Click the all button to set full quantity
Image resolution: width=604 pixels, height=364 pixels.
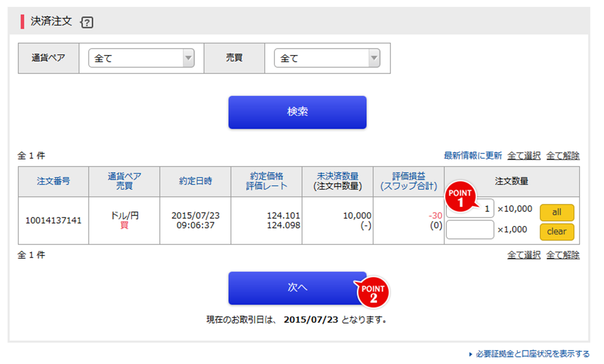coord(557,212)
